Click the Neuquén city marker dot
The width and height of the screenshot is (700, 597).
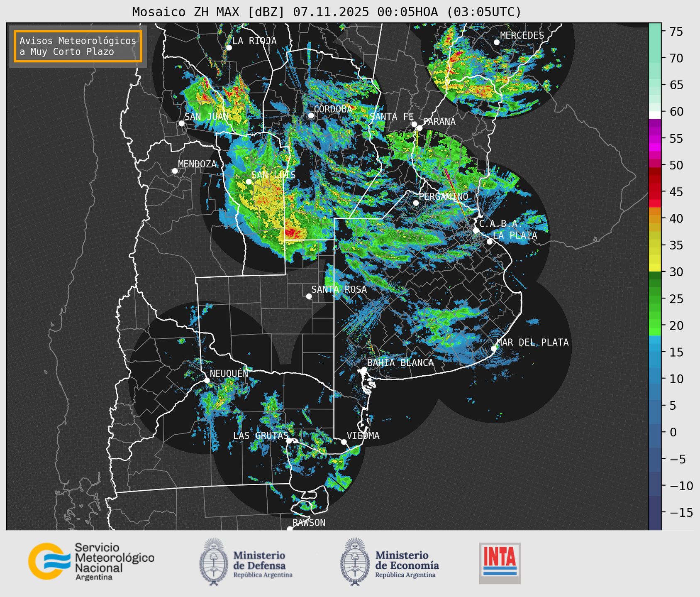pos(207,380)
